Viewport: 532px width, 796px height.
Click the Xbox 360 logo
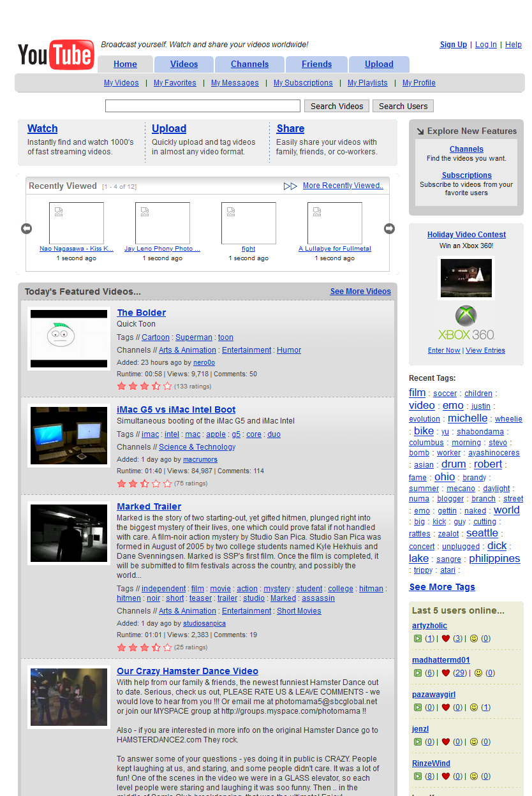click(x=466, y=323)
